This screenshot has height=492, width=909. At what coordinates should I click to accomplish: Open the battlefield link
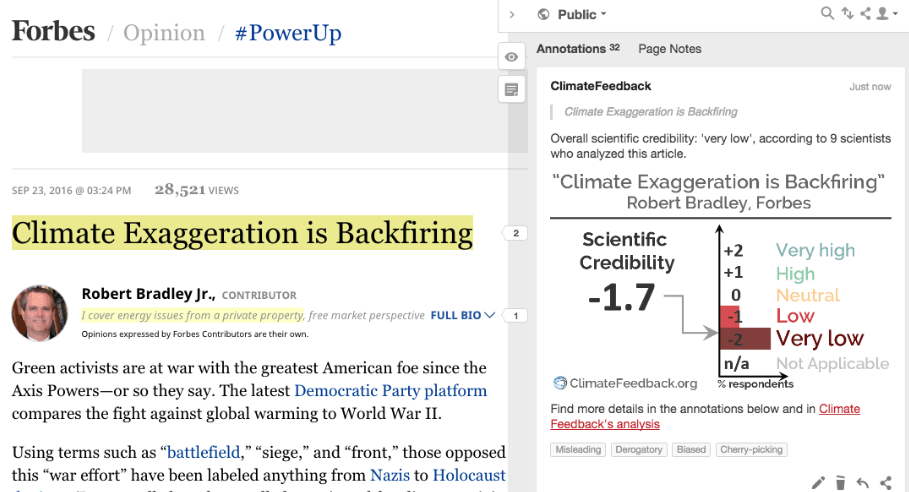coord(203,452)
